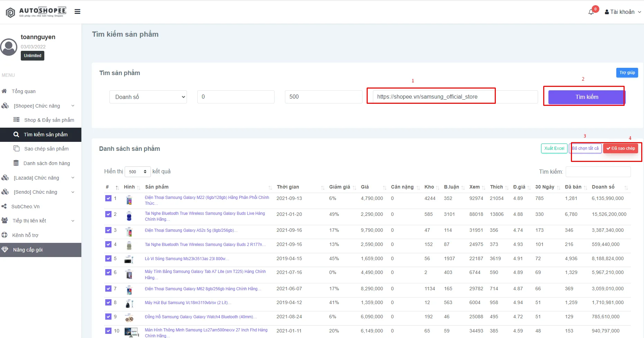The width and height of the screenshot is (644, 338).
Task: Uncheck row 7 Galaxy M62 checkbox
Action: [108, 289]
